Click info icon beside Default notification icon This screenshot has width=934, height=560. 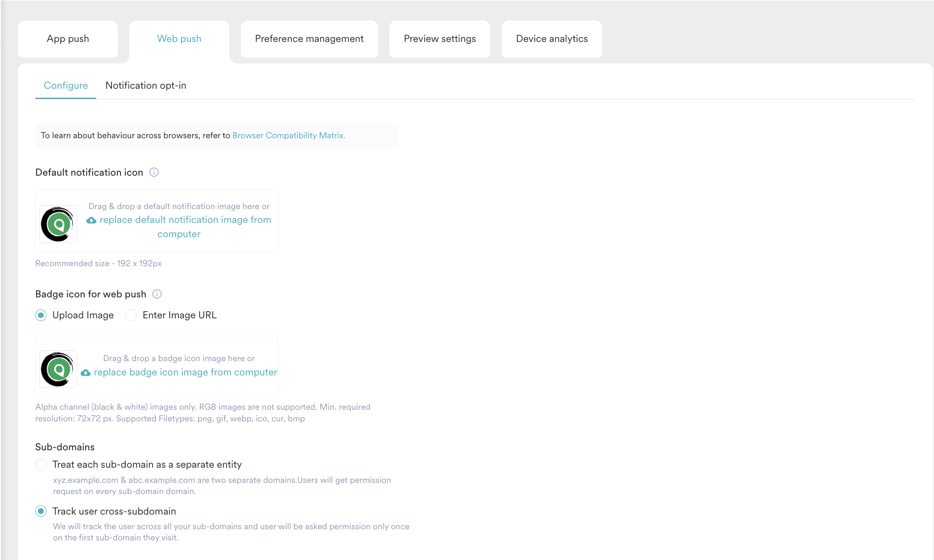pyautogui.click(x=154, y=173)
